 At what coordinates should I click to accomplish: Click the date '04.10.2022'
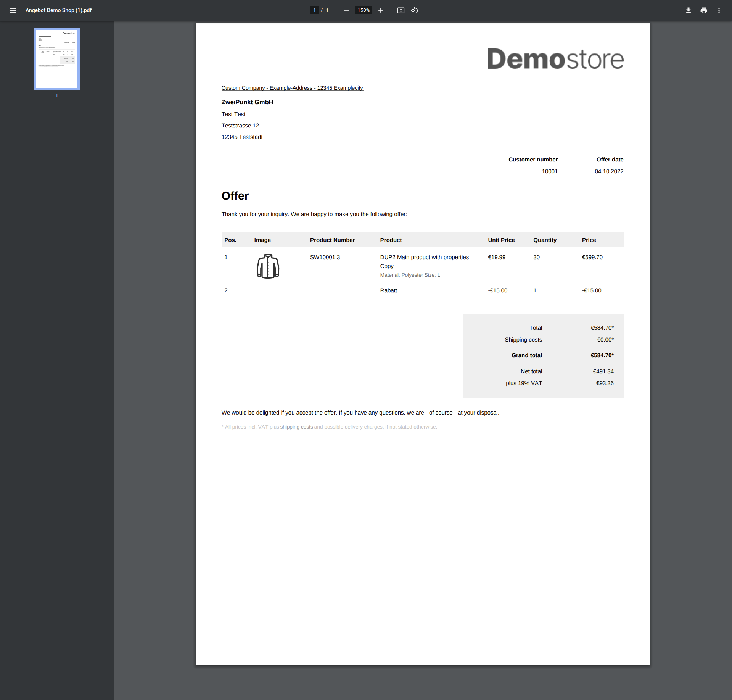[609, 171]
